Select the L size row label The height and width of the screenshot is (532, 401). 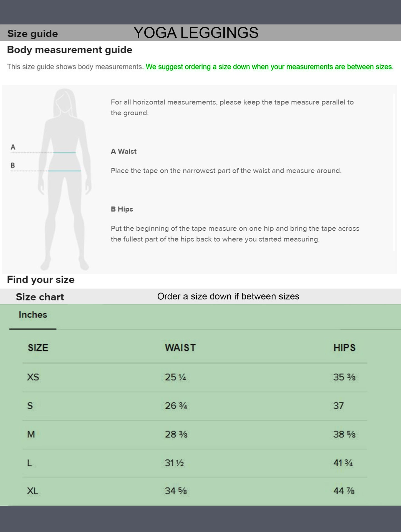29,463
